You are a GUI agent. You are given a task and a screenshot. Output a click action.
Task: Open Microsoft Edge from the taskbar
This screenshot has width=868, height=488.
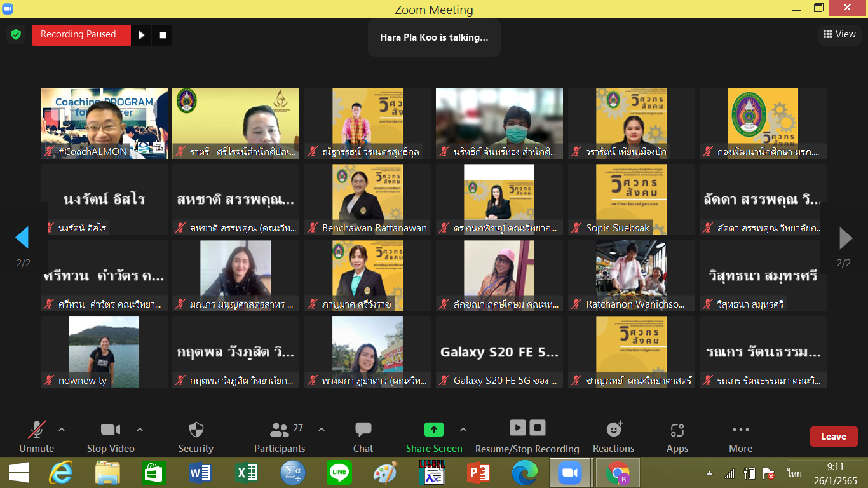click(524, 473)
